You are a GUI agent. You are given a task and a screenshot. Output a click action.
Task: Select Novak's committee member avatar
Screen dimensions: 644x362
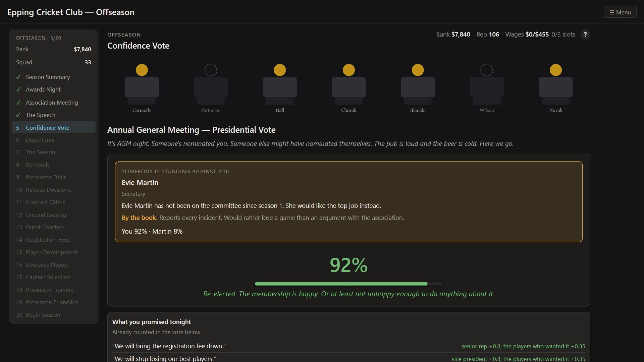pos(556,84)
